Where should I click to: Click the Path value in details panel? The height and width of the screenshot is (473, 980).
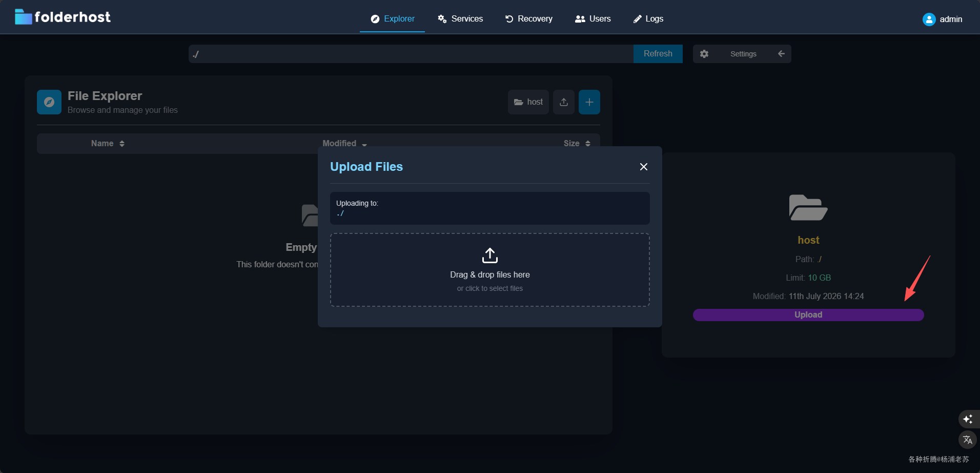point(820,259)
